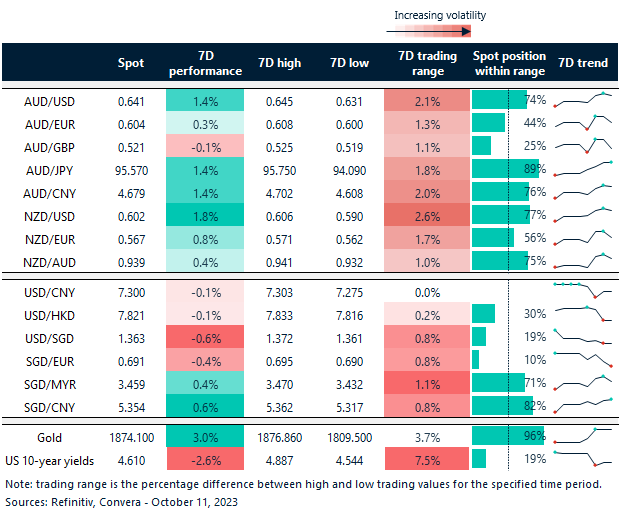Click Gold's green 3.0% performance cell
Screen dimensions: 631x516
click(204, 436)
